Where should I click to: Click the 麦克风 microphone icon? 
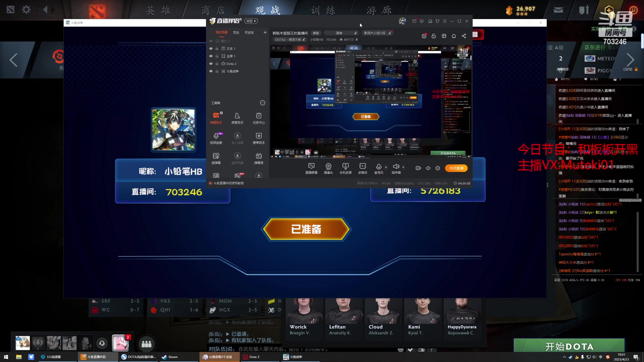click(x=379, y=167)
